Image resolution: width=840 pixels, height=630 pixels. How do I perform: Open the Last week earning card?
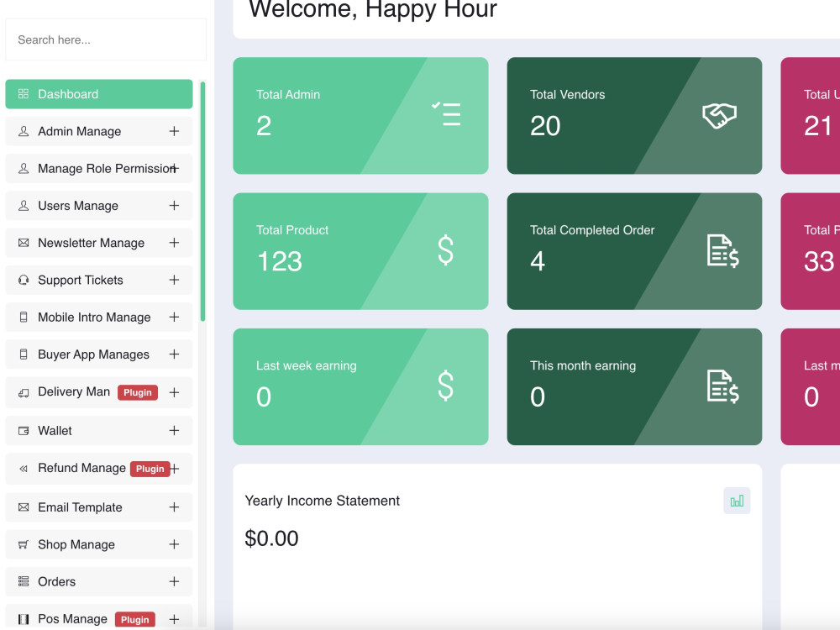[360, 386]
